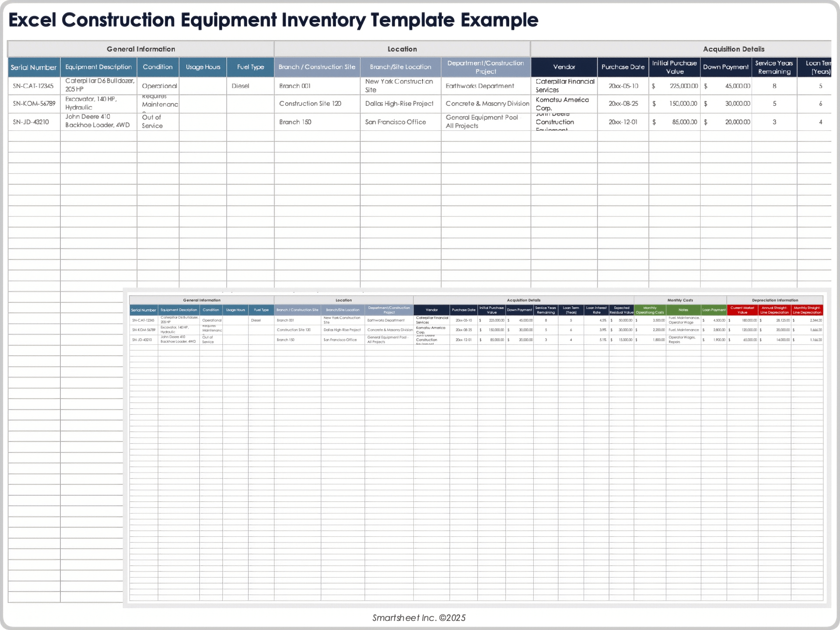The width and height of the screenshot is (840, 630).
Task: Select the Down Payment column header
Action: [725, 67]
